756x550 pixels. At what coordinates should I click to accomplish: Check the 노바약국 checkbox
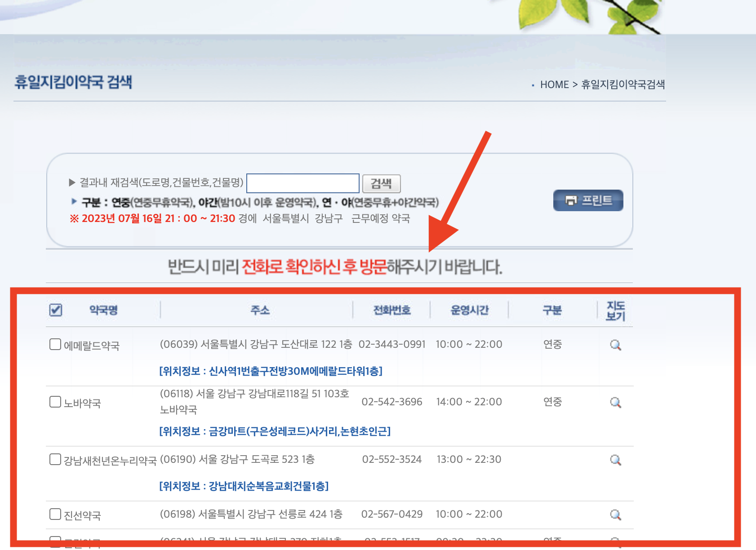point(55,402)
